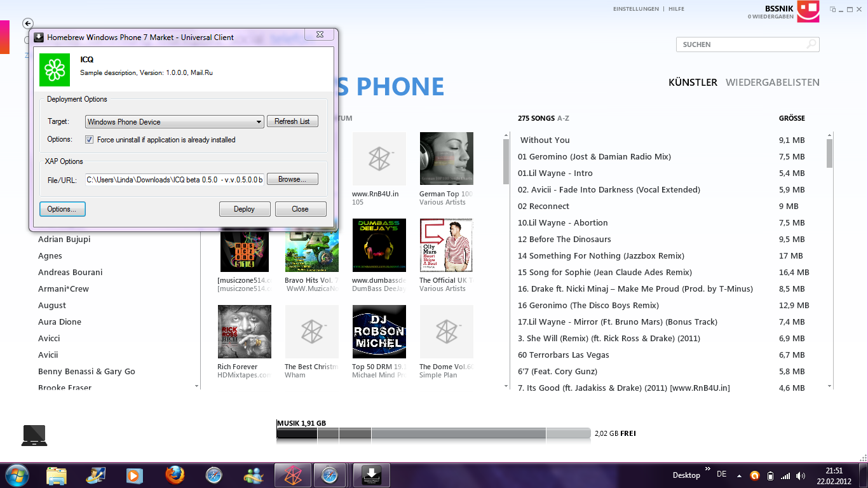The height and width of the screenshot is (488, 868).
Task: Click the network signal tray icon
Action: pos(785,475)
